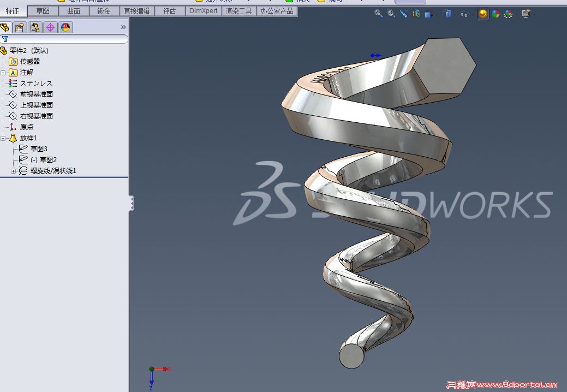The image size is (567, 392).
Task: Click the feature tree filter field
Action: point(64,39)
